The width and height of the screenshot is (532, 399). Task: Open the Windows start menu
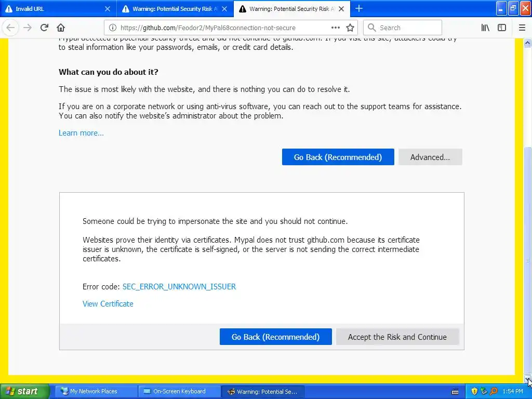(x=24, y=392)
